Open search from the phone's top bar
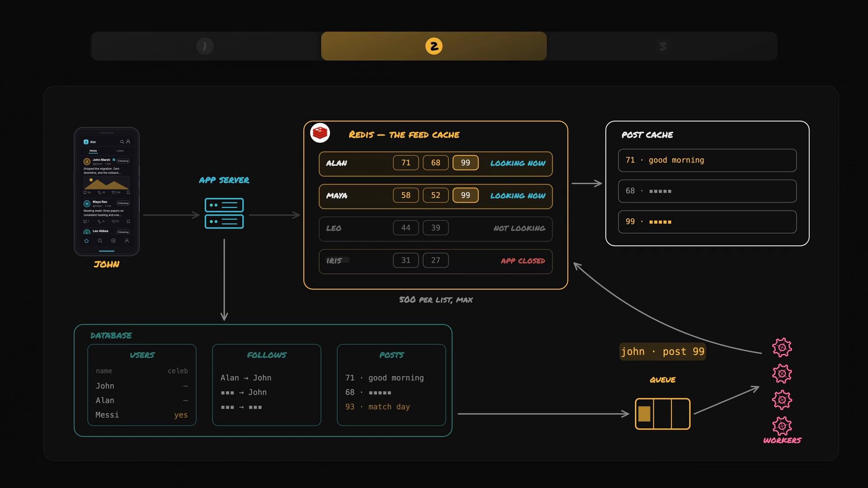The height and width of the screenshot is (488, 868). point(122,142)
